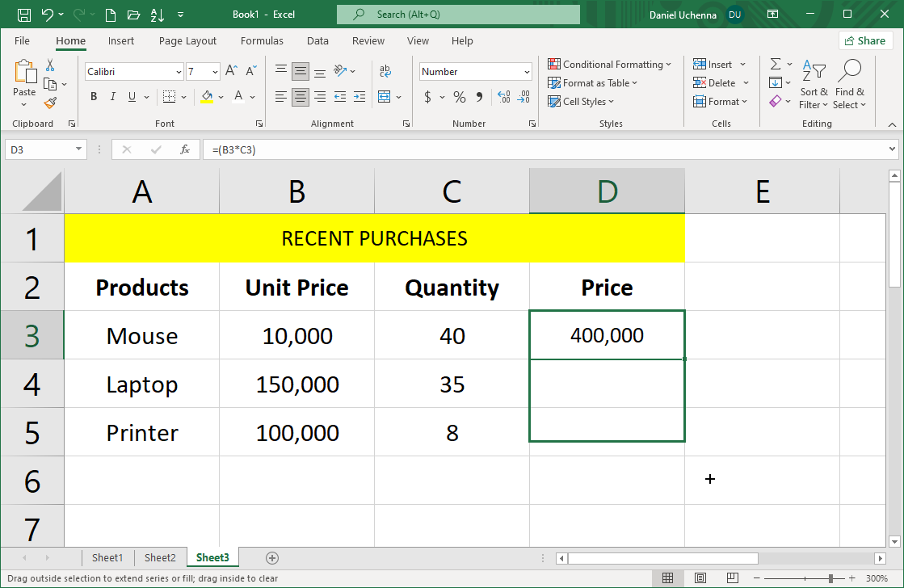Click the Increase Decimal icon
Viewport: 904px width, 588px height.
click(503, 97)
